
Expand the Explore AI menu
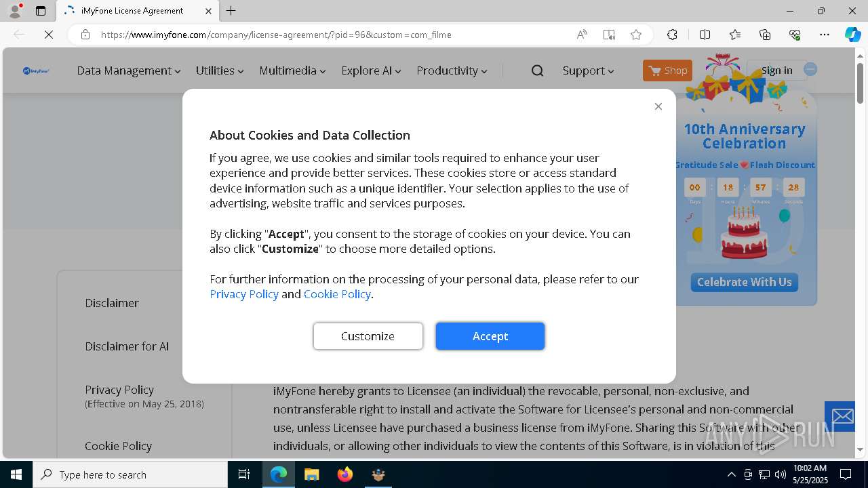[x=371, y=70]
